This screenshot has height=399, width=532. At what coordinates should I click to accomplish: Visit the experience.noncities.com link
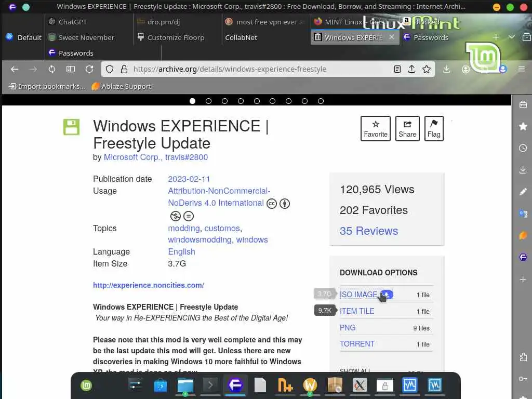coord(149,285)
